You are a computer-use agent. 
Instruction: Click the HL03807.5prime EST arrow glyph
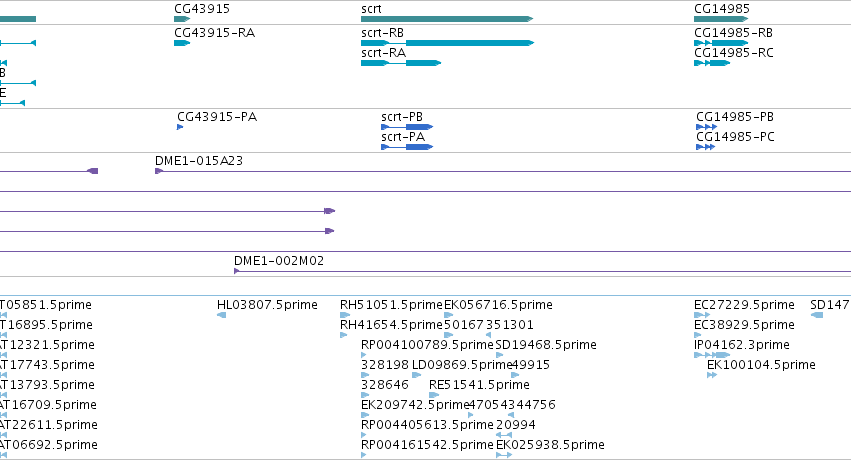click(x=221, y=315)
